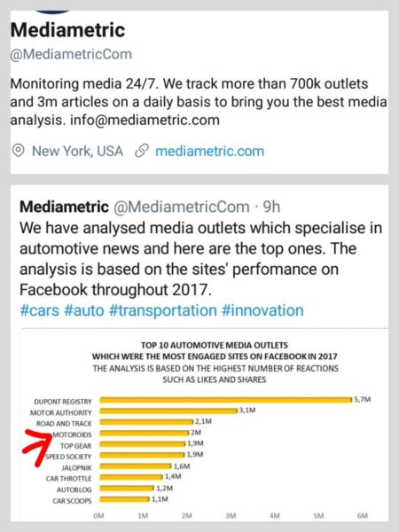Open the #auto hashtag

[84, 310]
